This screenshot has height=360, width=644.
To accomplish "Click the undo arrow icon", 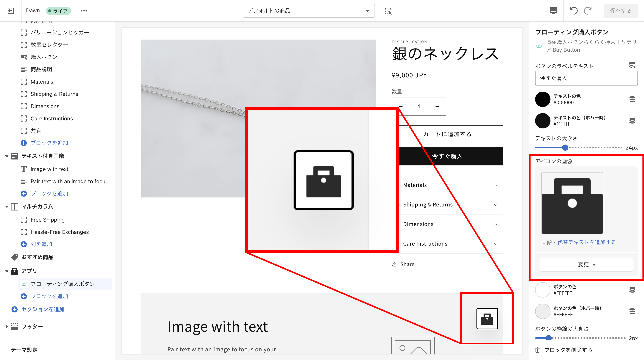I will pyautogui.click(x=573, y=11).
